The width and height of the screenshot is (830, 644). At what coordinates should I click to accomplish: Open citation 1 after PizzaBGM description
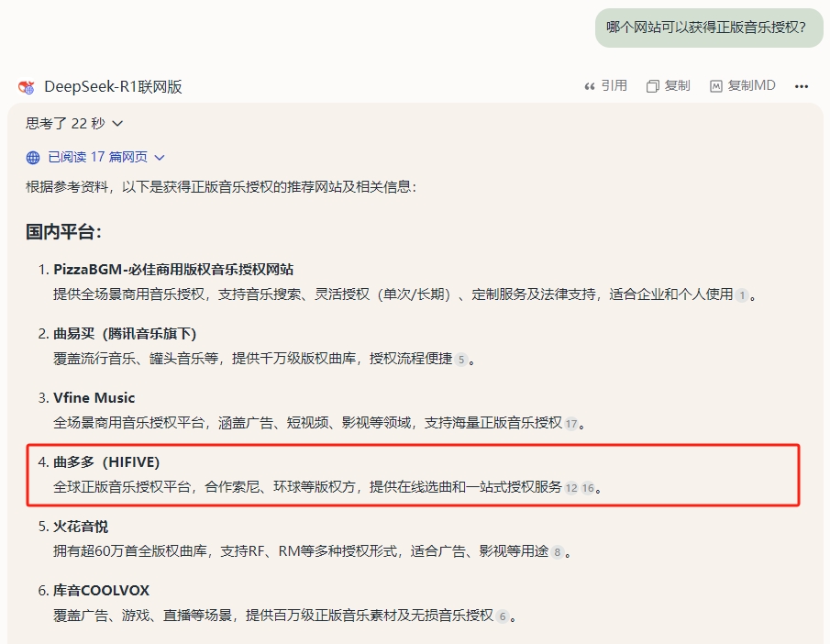[x=742, y=295]
